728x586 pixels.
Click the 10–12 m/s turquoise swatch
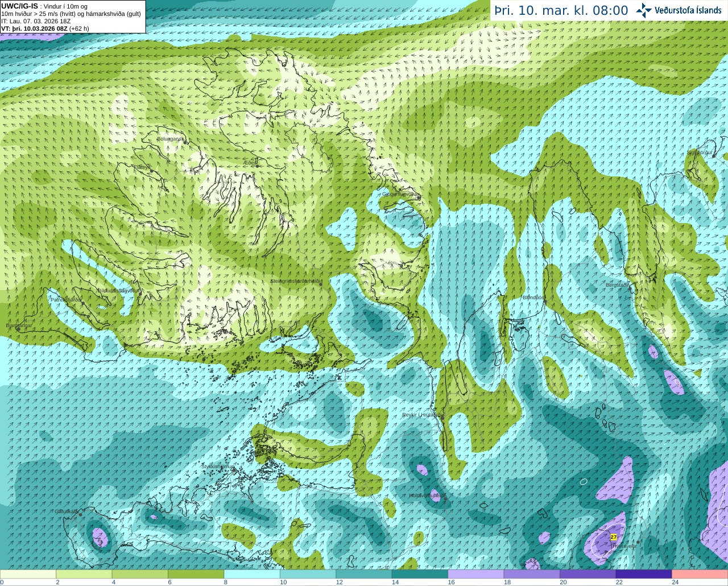[308, 574]
